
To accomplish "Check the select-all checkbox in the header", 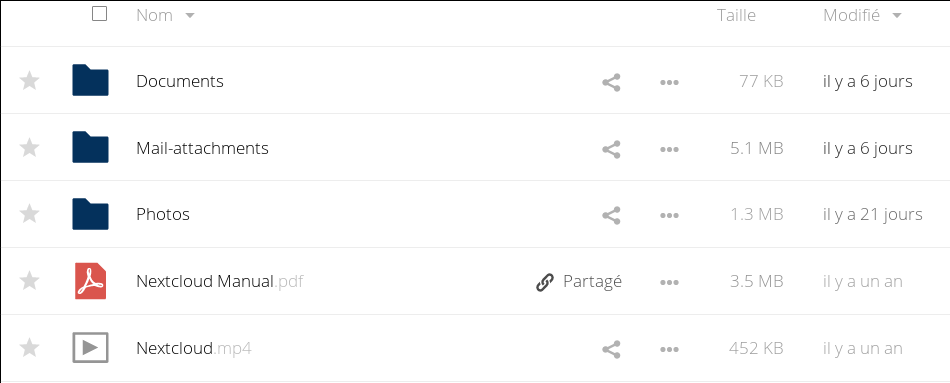I will [x=99, y=13].
